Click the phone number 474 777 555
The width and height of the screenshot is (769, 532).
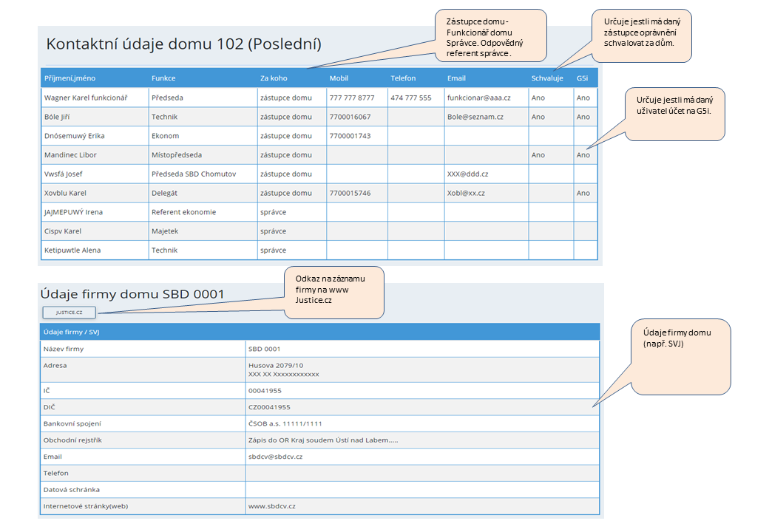(x=411, y=98)
